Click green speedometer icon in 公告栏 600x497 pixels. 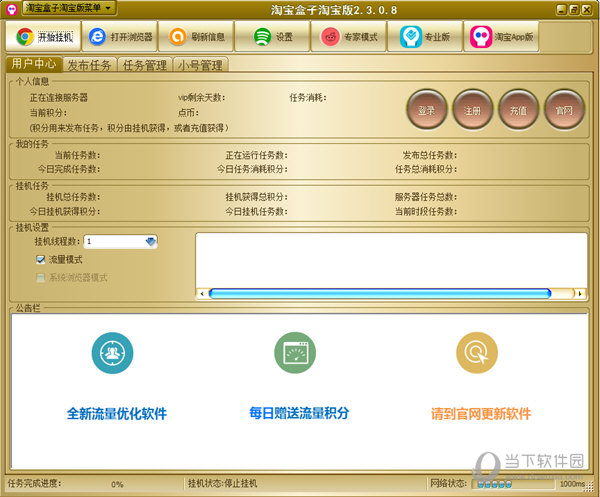295,353
